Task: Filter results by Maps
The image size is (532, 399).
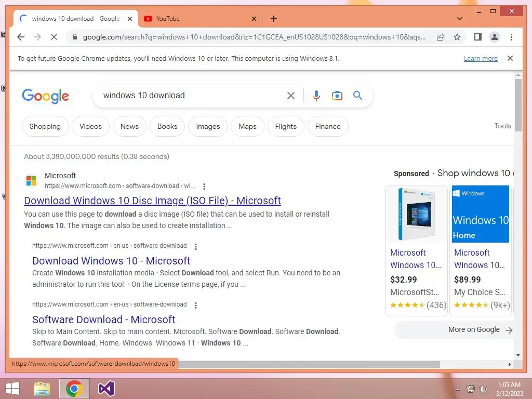Action: pyautogui.click(x=247, y=126)
